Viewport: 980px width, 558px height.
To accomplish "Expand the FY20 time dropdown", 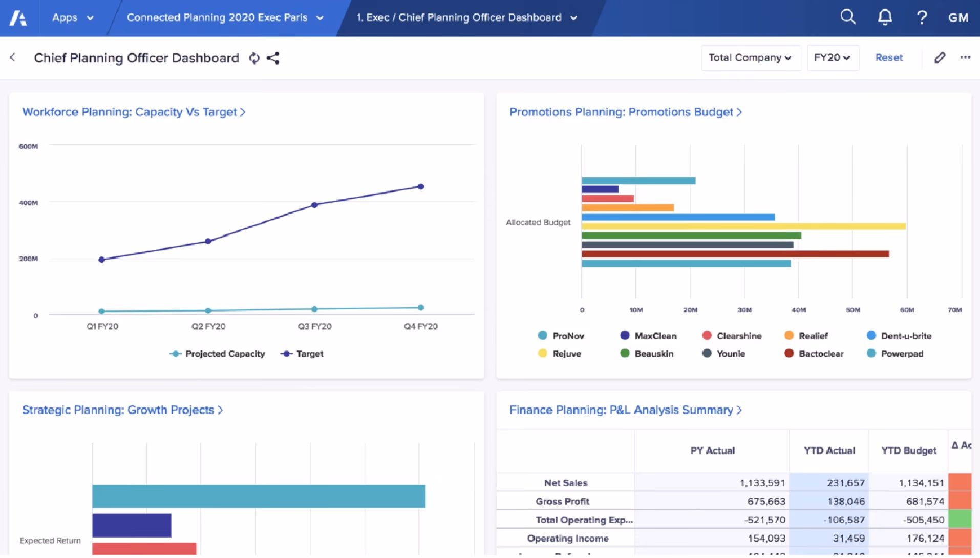I will pos(833,57).
